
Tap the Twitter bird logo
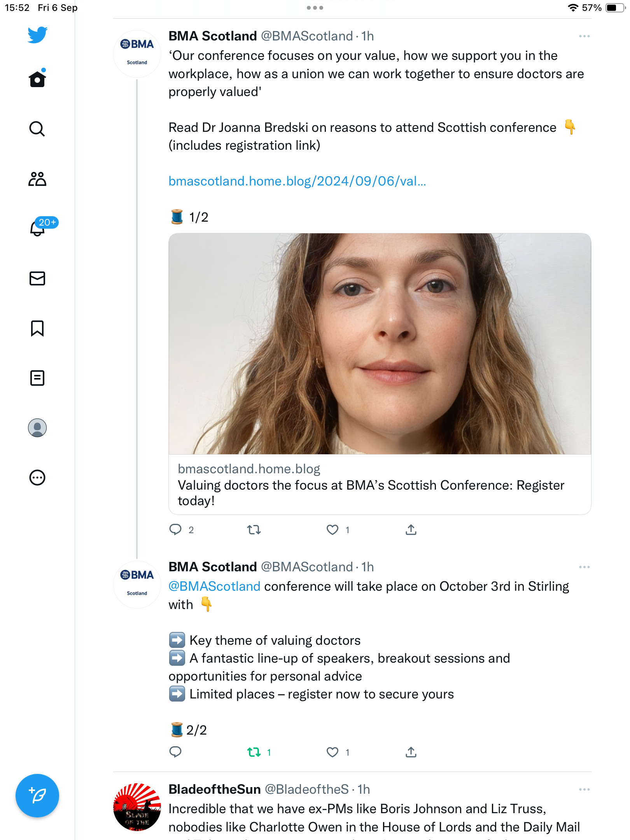(37, 35)
